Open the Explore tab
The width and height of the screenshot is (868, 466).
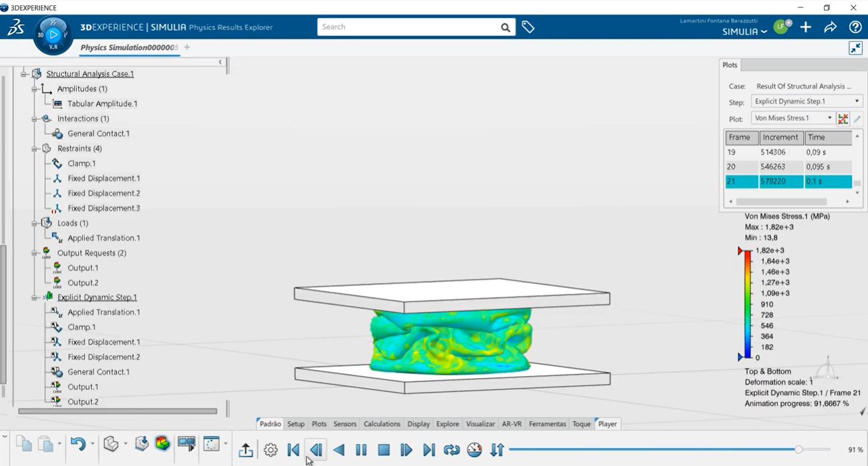tap(448, 424)
